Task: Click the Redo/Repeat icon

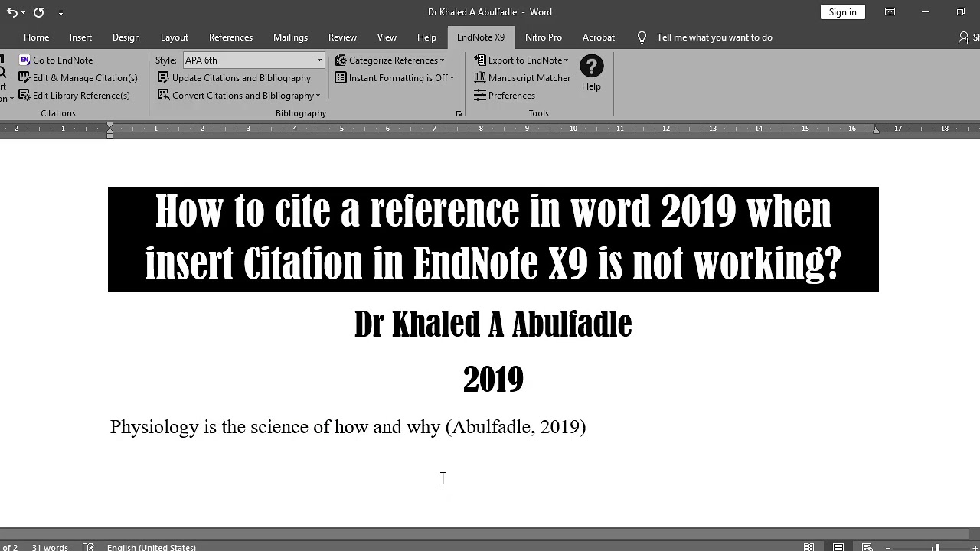Action: [x=38, y=12]
